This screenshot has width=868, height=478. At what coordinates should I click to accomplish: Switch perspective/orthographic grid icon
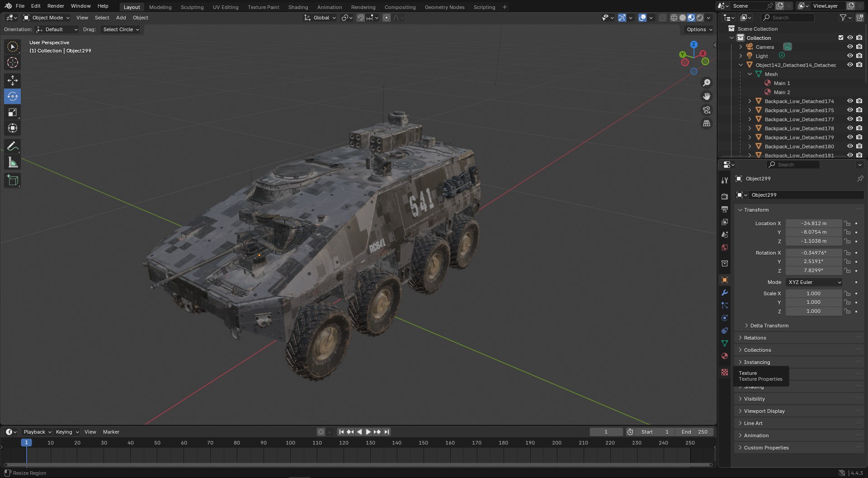point(706,123)
